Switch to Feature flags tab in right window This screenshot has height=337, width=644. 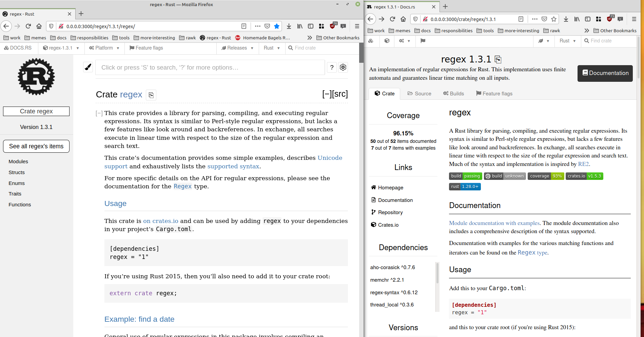click(494, 94)
